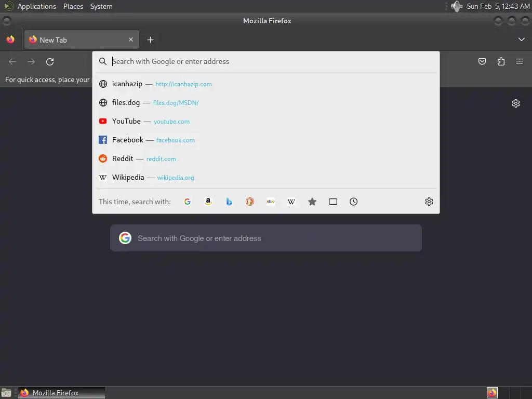Search this time with eBay
The width and height of the screenshot is (532, 399).
pos(271,202)
